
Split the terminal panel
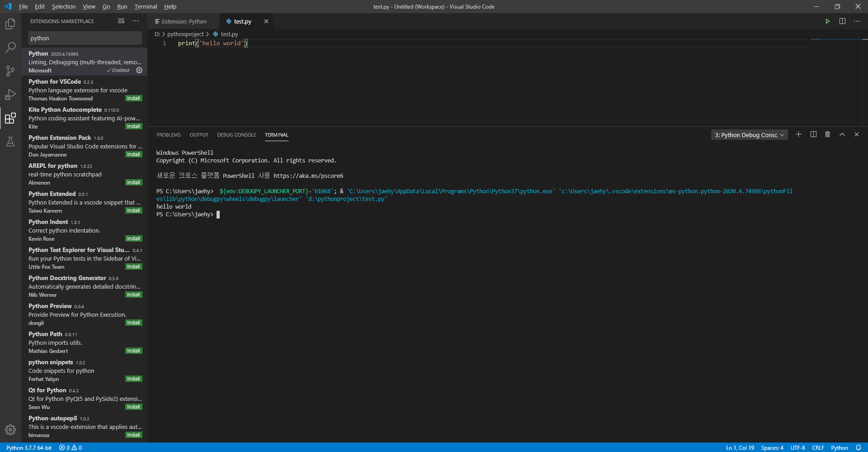(813, 134)
